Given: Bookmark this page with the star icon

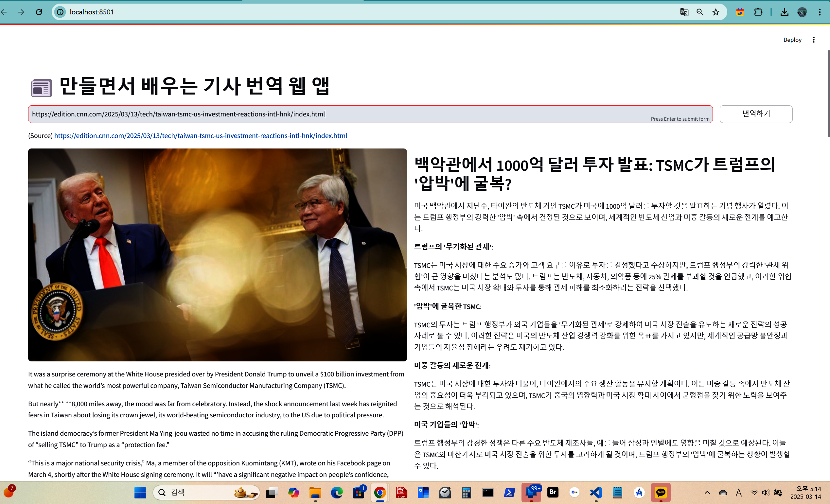Looking at the screenshot, I should coord(715,12).
